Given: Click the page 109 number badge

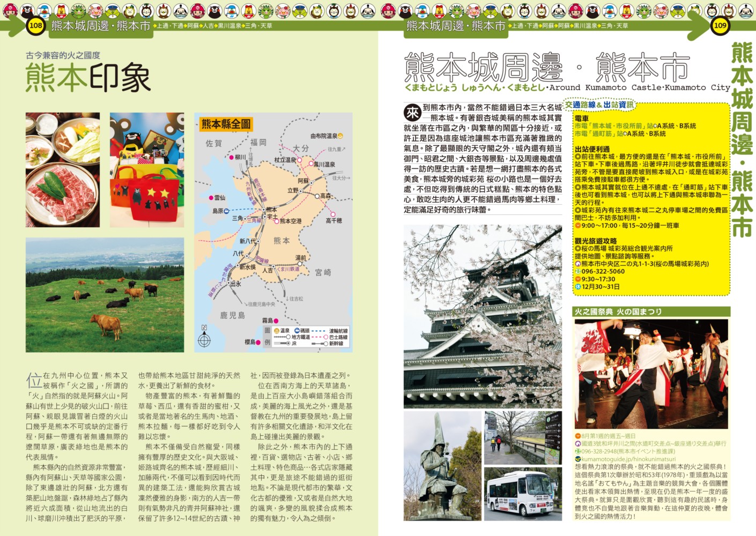Looking at the screenshot, I should (x=720, y=25).
